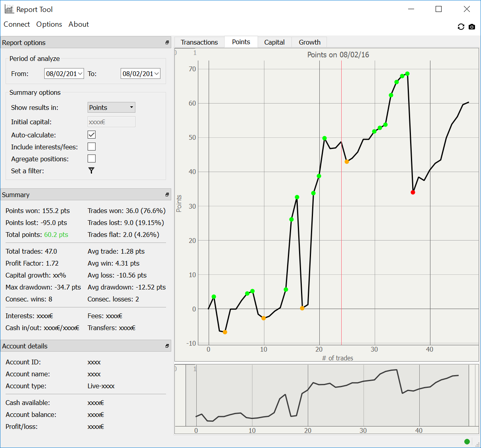Click the peak green marker near 68 points

[407, 74]
